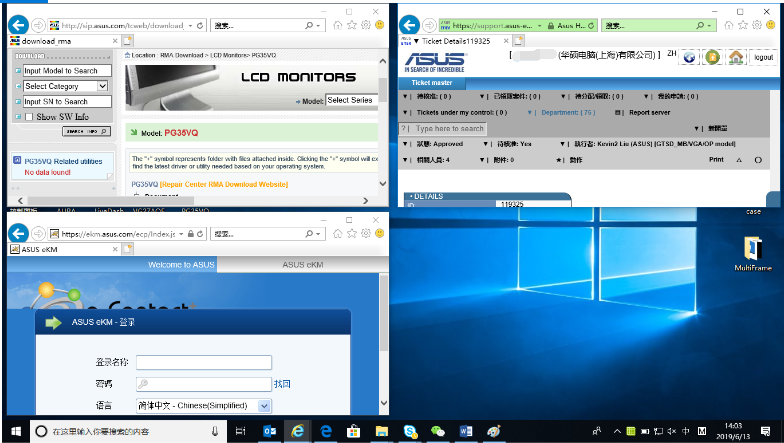
Task: Open Home in the download_rma browser window
Action: [x=338, y=25]
